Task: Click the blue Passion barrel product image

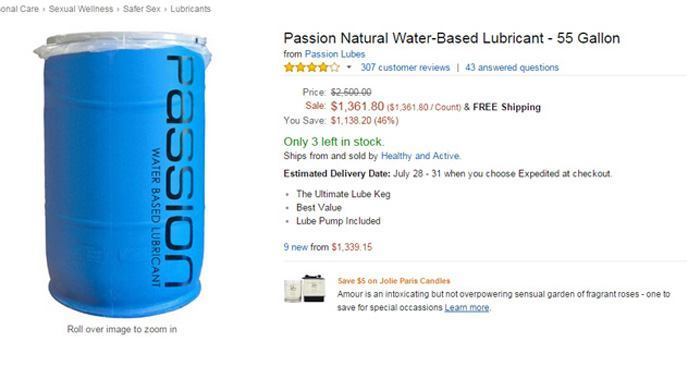Action: [x=122, y=174]
